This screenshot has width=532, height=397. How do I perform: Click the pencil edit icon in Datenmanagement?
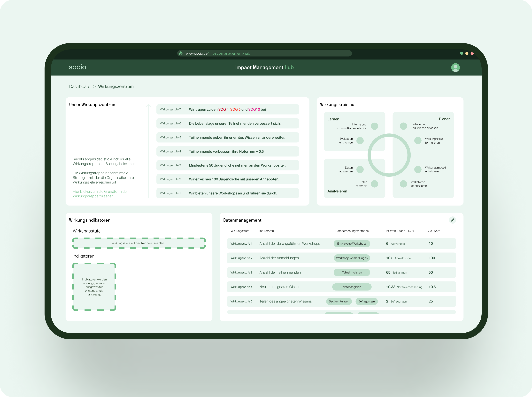(452, 220)
